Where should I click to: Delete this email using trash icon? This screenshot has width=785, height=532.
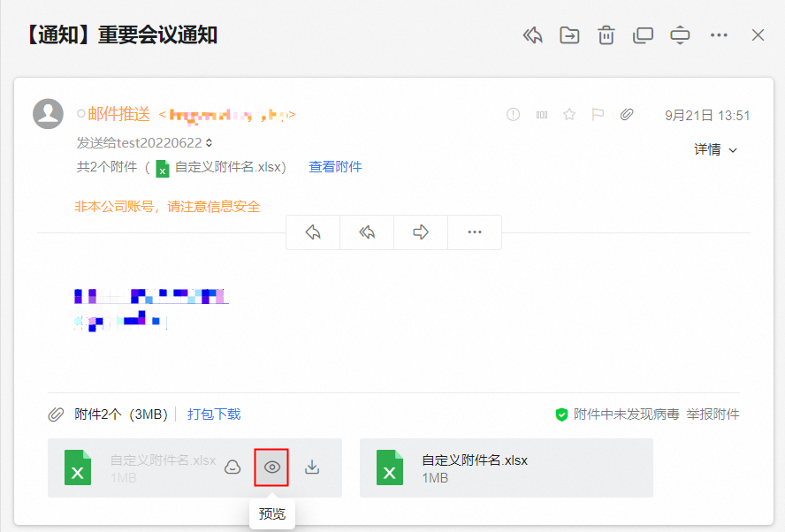pos(606,34)
